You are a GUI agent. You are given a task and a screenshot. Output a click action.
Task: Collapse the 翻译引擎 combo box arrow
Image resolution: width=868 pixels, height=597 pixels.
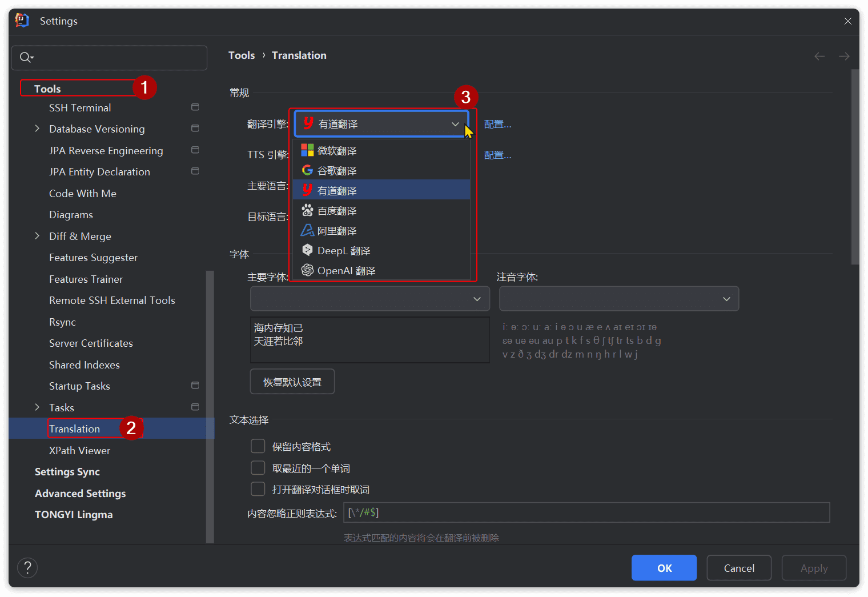coord(455,124)
